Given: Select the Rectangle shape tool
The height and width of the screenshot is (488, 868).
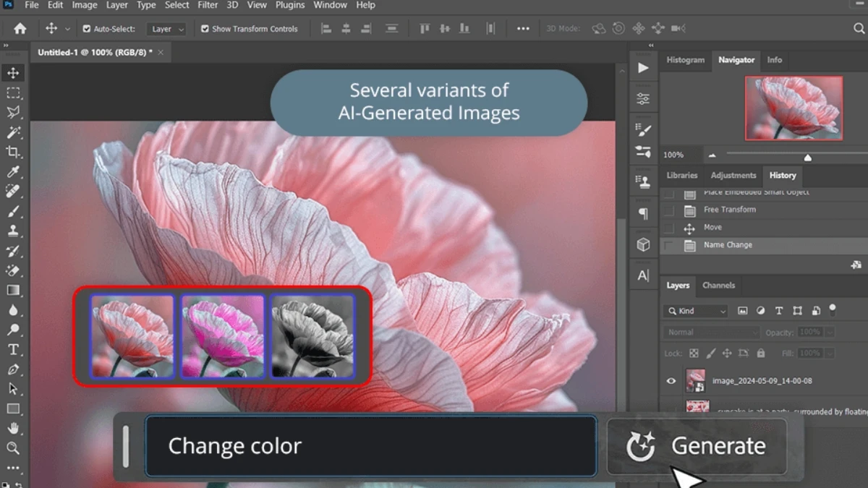Looking at the screenshot, I should pos(13,408).
